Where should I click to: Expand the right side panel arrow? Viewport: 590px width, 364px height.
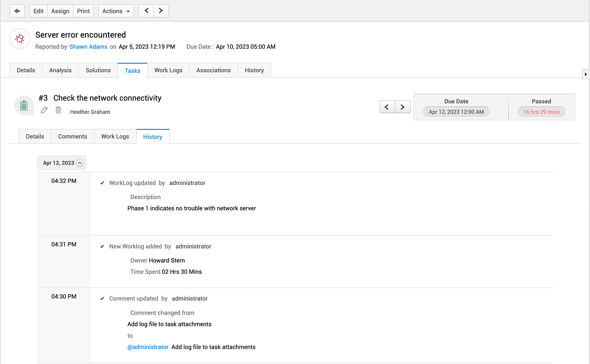point(586,74)
